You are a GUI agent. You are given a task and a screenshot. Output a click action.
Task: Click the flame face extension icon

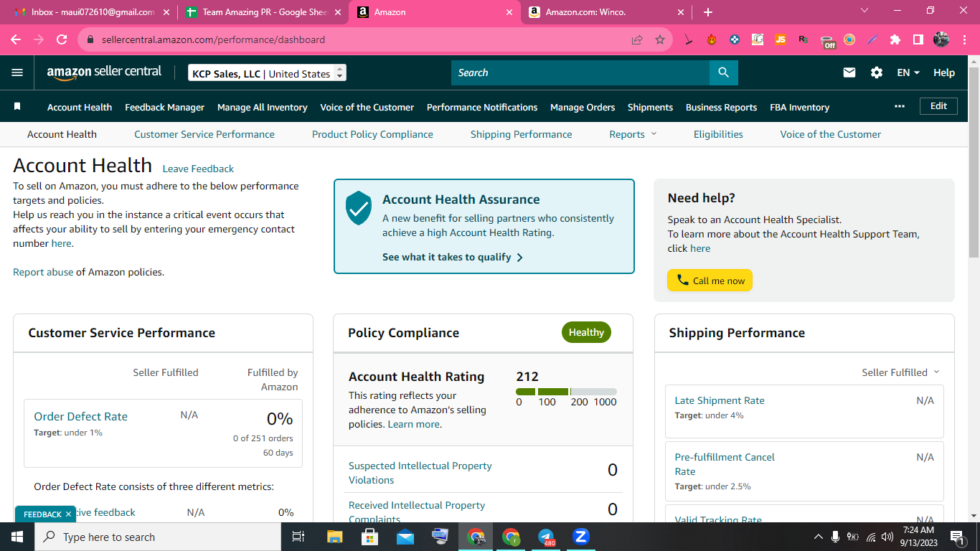coord(712,40)
